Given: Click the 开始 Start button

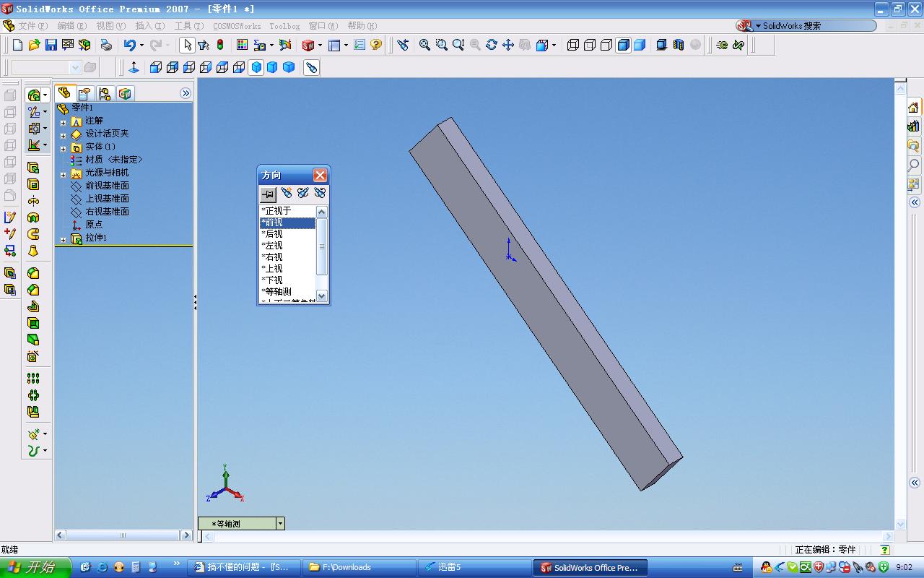Looking at the screenshot, I should 35,567.
